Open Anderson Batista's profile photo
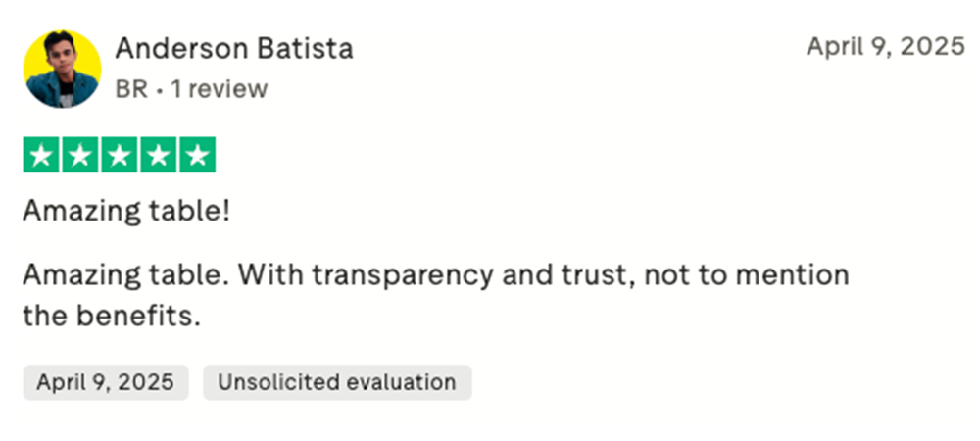980x441 pixels. (62, 69)
